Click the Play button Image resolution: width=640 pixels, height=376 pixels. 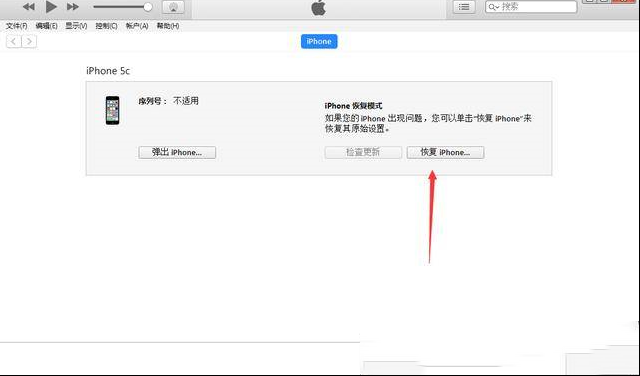tap(51, 7)
